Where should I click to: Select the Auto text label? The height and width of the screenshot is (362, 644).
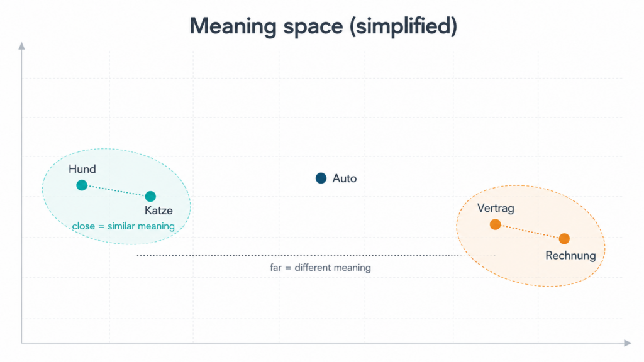[344, 178]
